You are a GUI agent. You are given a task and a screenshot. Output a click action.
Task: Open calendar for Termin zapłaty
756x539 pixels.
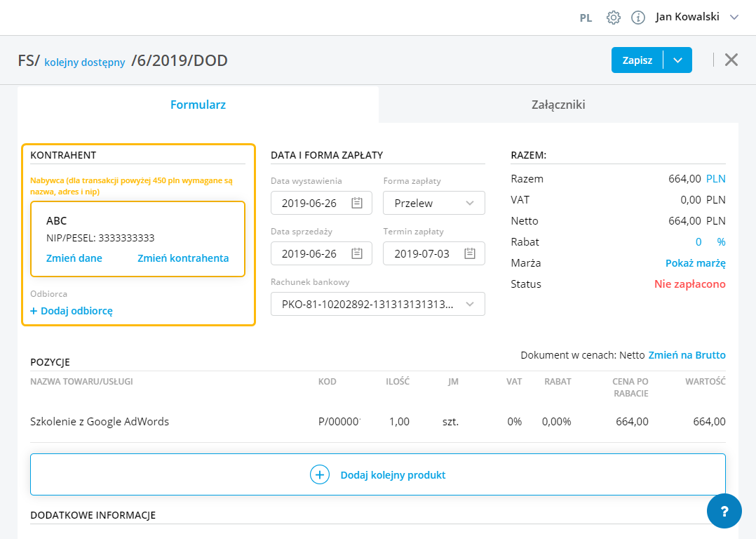point(470,253)
